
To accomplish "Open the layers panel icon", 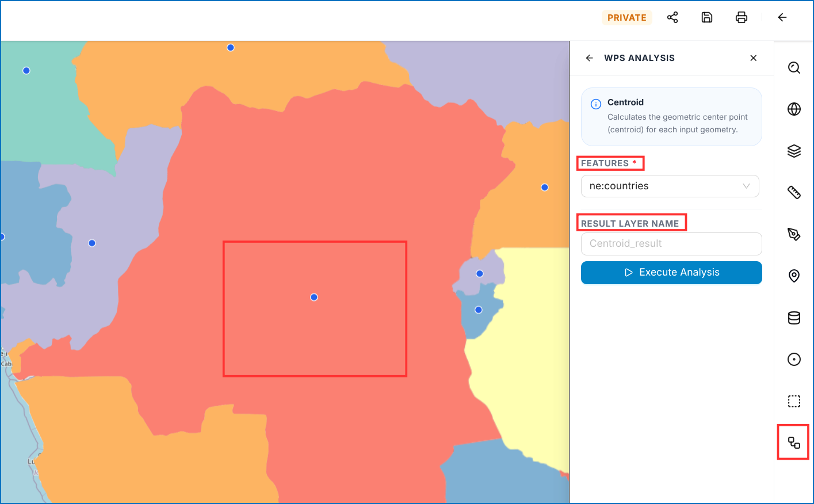I will pyautogui.click(x=794, y=151).
